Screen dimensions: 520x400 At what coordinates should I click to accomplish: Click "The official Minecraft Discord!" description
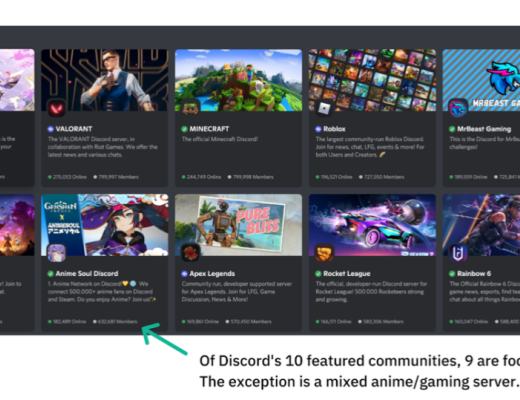click(x=220, y=139)
